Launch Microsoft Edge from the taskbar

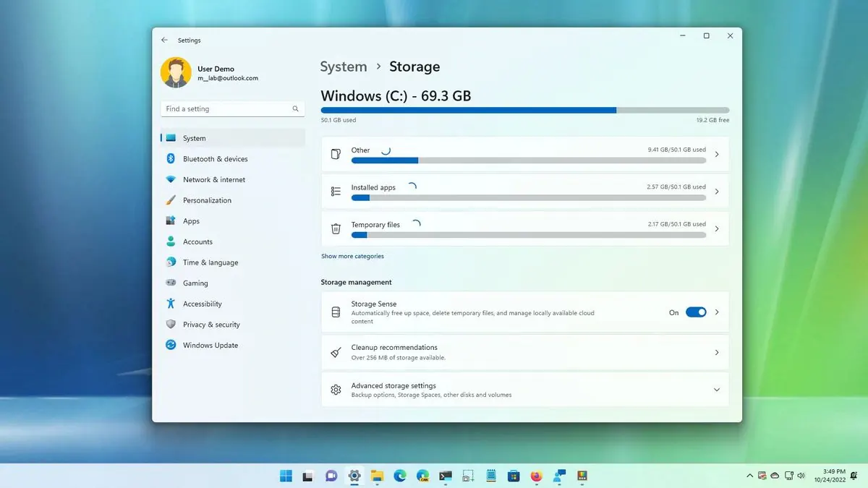[399, 476]
